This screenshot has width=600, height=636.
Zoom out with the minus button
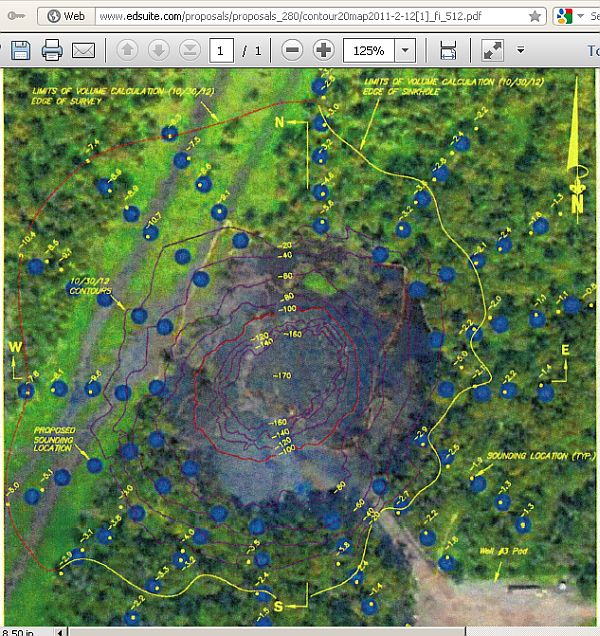292,50
